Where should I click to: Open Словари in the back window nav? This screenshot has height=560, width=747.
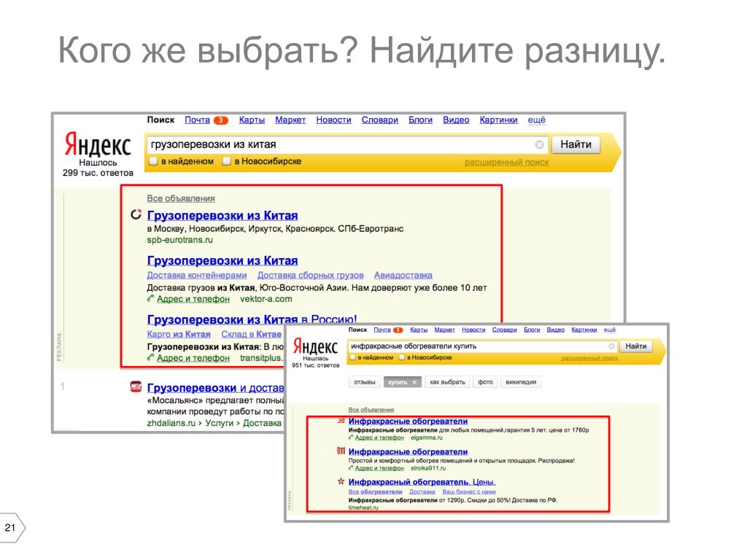point(379,120)
